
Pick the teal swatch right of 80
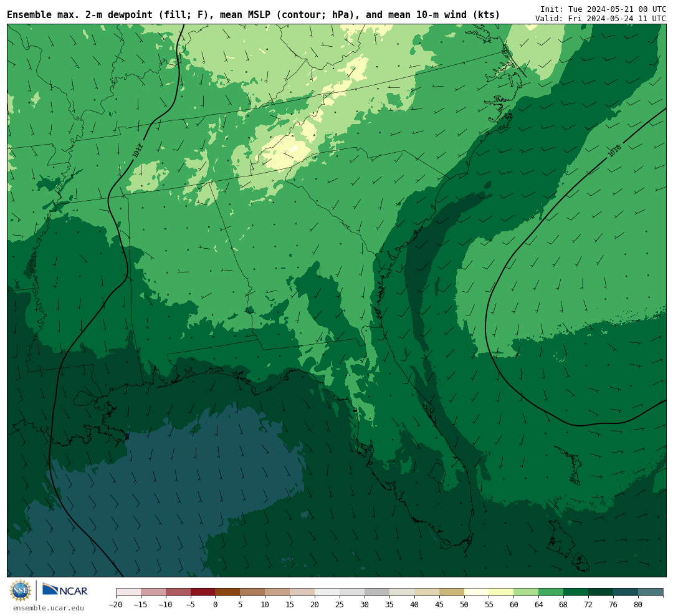tap(651, 592)
